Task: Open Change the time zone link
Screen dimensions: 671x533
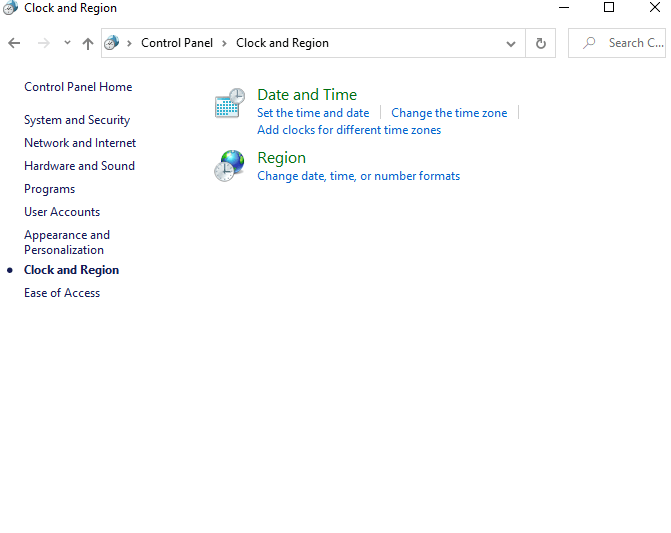Action: pos(449,113)
